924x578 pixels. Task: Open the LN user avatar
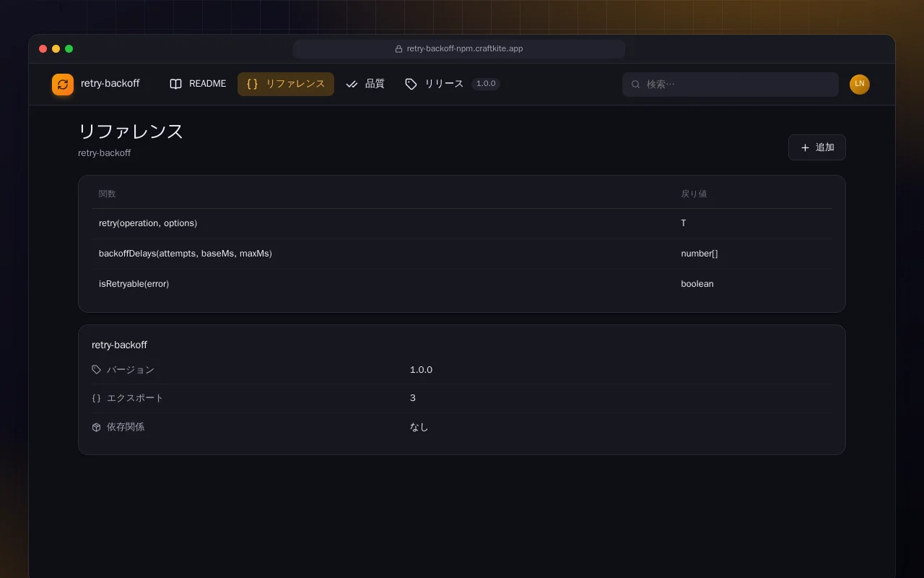[x=860, y=85]
